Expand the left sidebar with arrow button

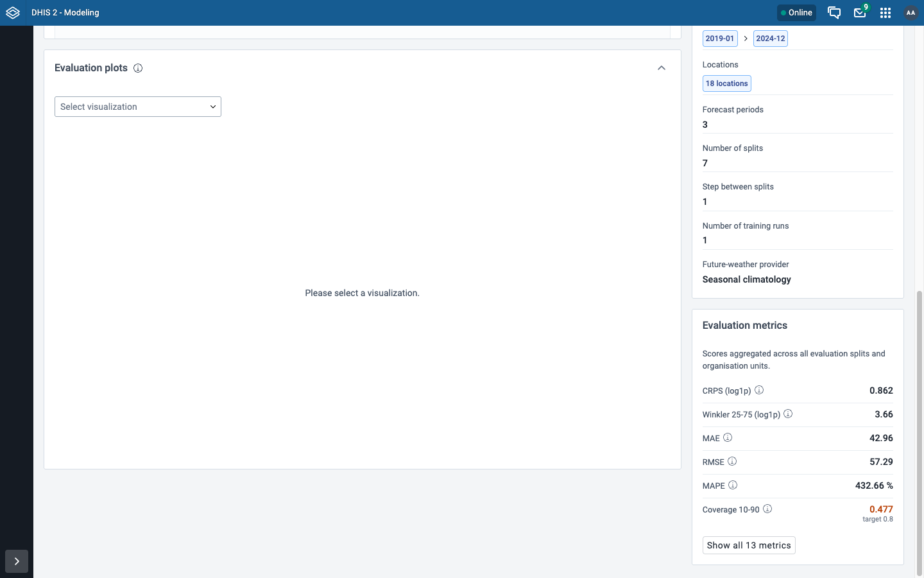pos(17,561)
